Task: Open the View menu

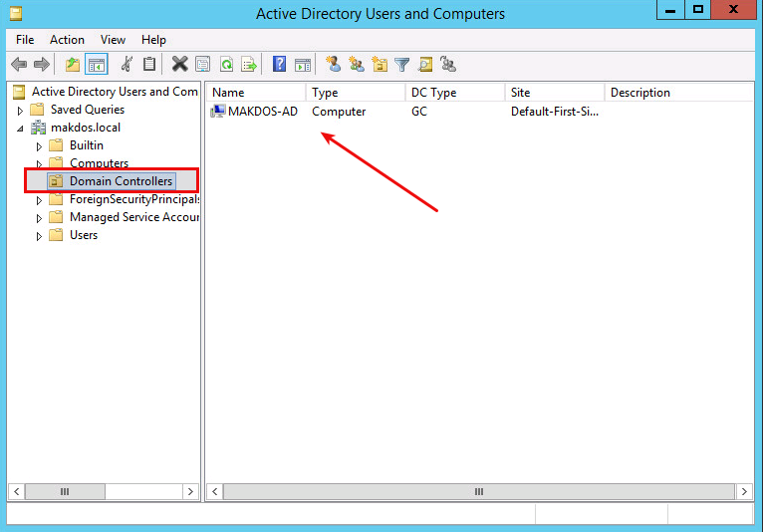Action: (x=113, y=40)
